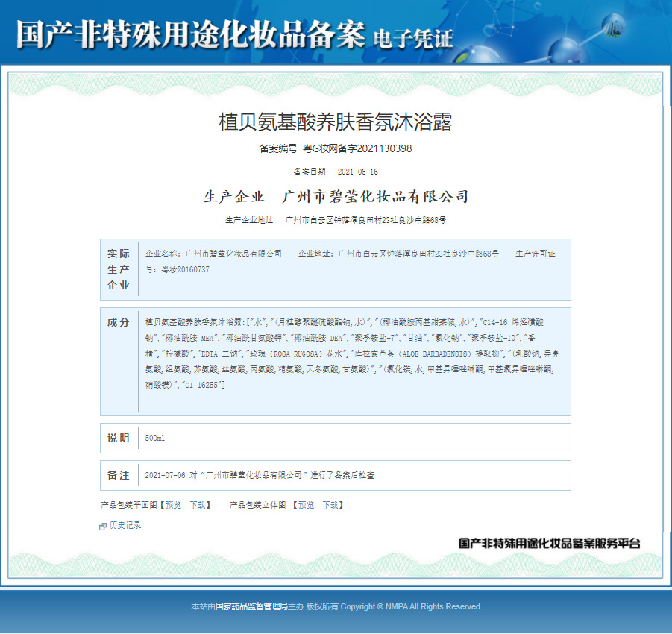Click the history record icon beside 历史记录

[x=102, y=526]
